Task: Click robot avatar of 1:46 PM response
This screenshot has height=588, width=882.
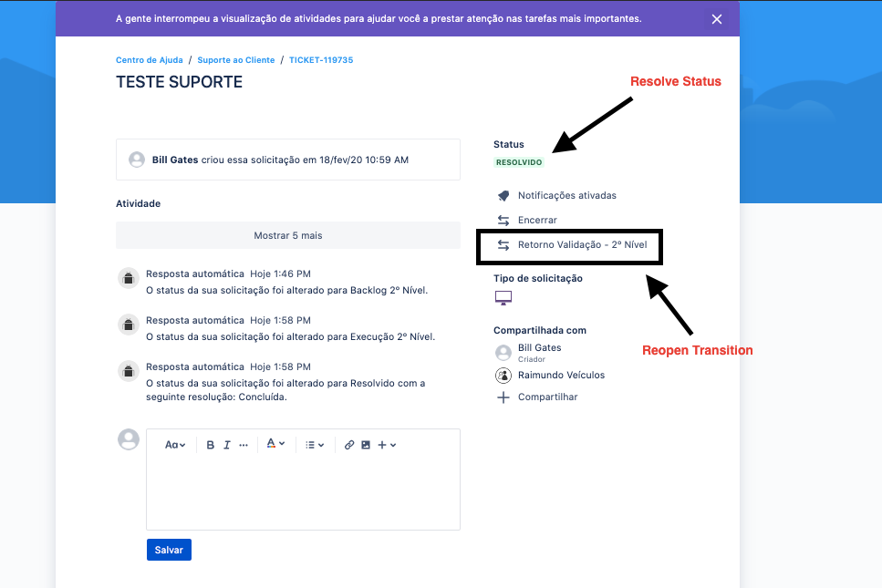Action: point(129,278)
